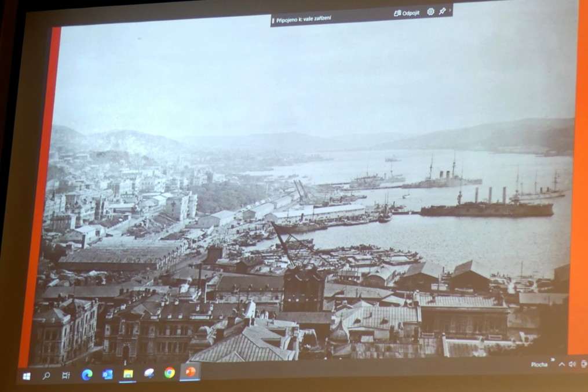This screenshot has height=392, width=588.
Task: Launch Google Chrome from taskbar
Action: tap(170, 372)
